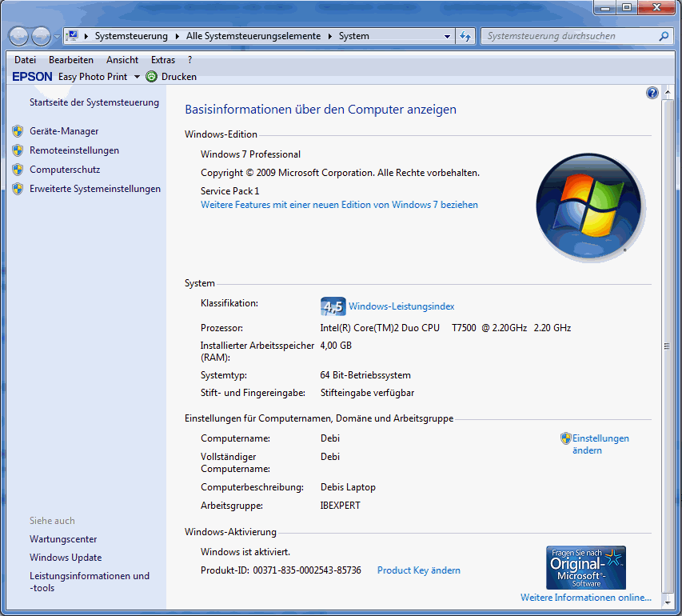This screenshot has height=616, width=682.
Task: Open the address bar history dropdown
Action: (447, 37)
